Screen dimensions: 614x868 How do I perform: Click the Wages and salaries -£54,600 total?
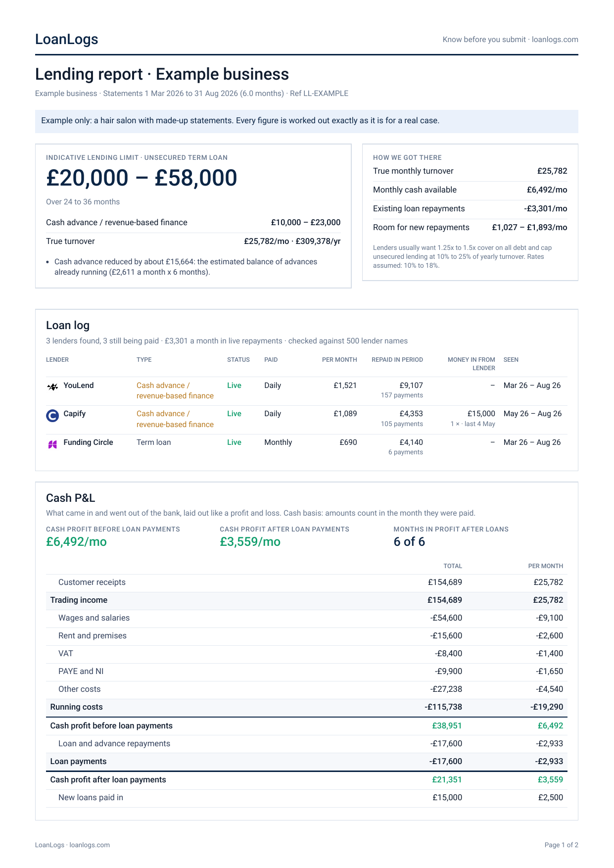(x=446, y=618)
